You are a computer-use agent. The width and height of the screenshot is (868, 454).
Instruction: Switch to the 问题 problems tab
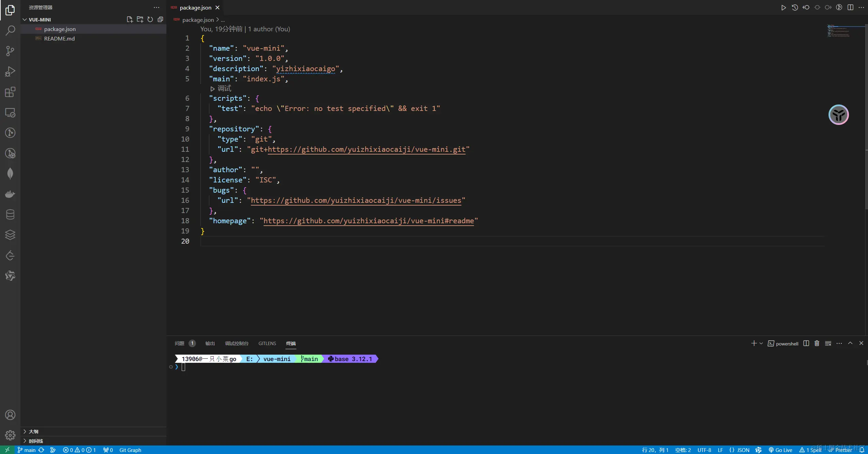click(179, 343)
